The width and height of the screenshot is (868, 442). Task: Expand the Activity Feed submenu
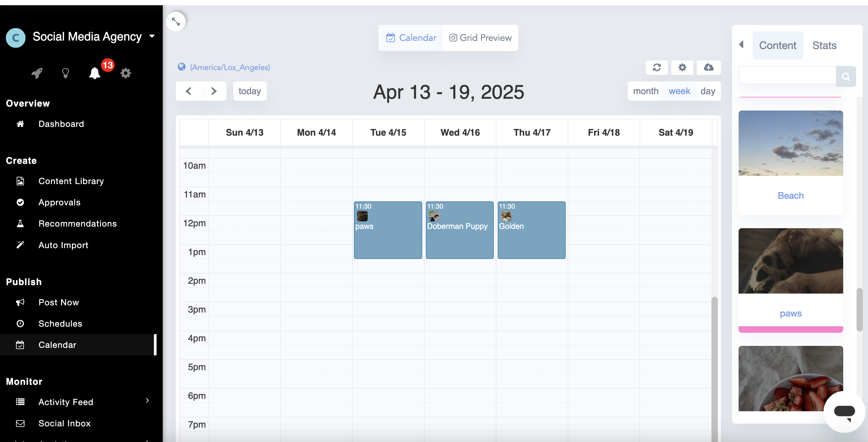coord(147,401)
